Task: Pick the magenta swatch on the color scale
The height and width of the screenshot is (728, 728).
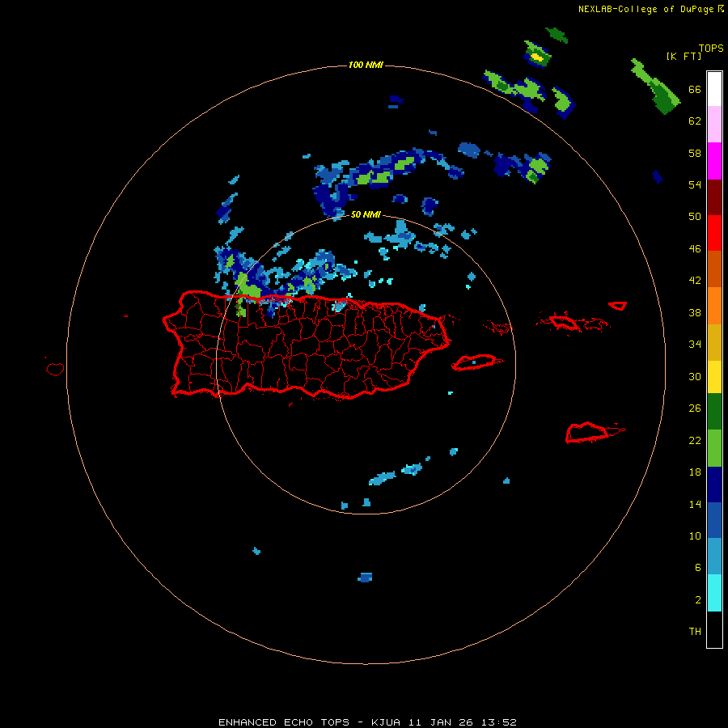Action: [x=714, y=161]
